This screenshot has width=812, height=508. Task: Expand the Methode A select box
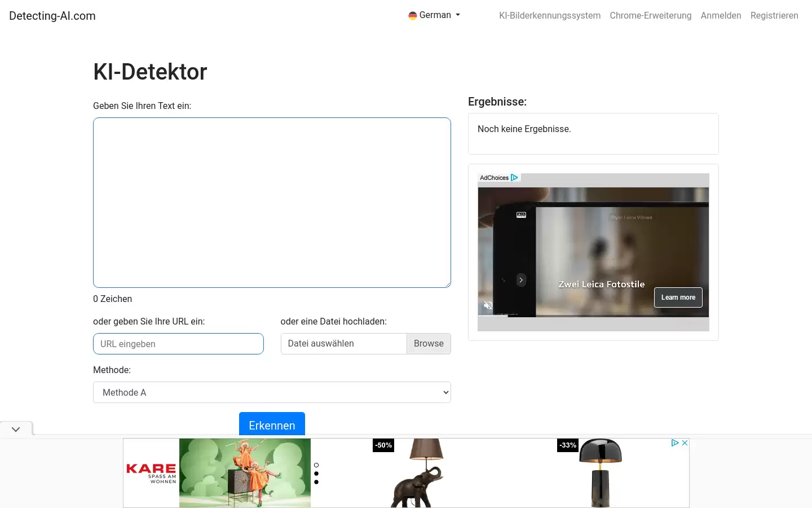(272, 392)
